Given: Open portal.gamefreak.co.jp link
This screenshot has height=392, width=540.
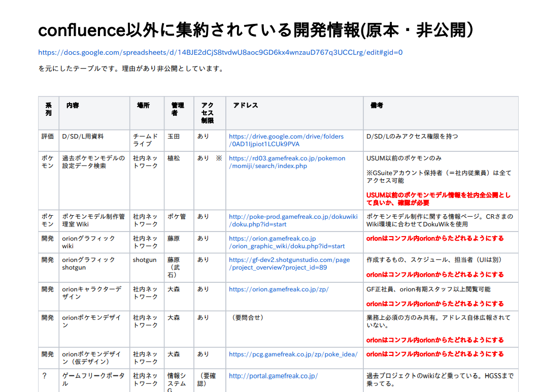Looking at the screenshot, I should (273, 376).
